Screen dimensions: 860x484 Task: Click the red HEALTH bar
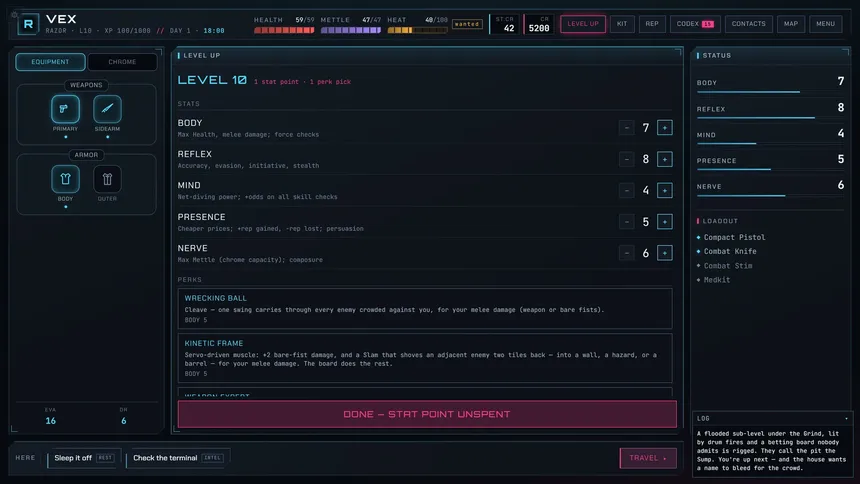pos(284,30)
